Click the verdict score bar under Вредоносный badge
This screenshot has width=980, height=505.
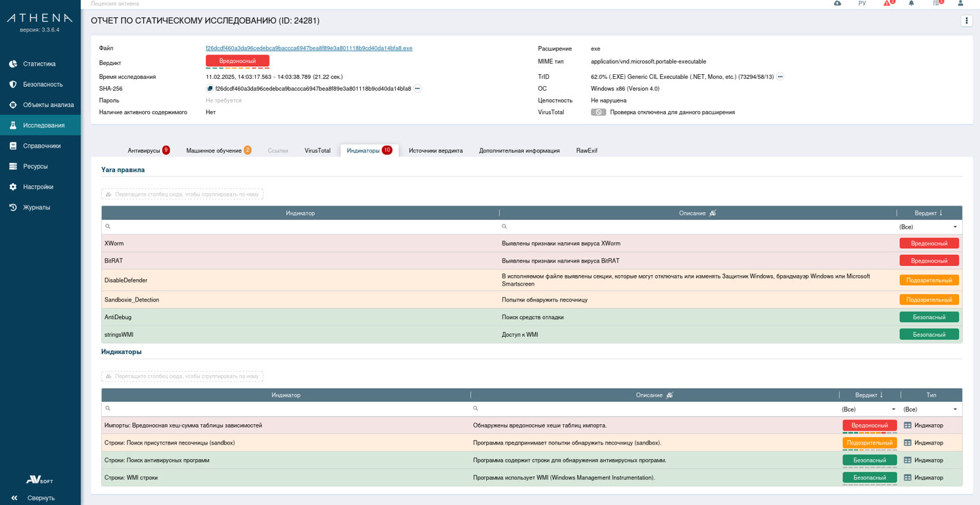(237, 68)
